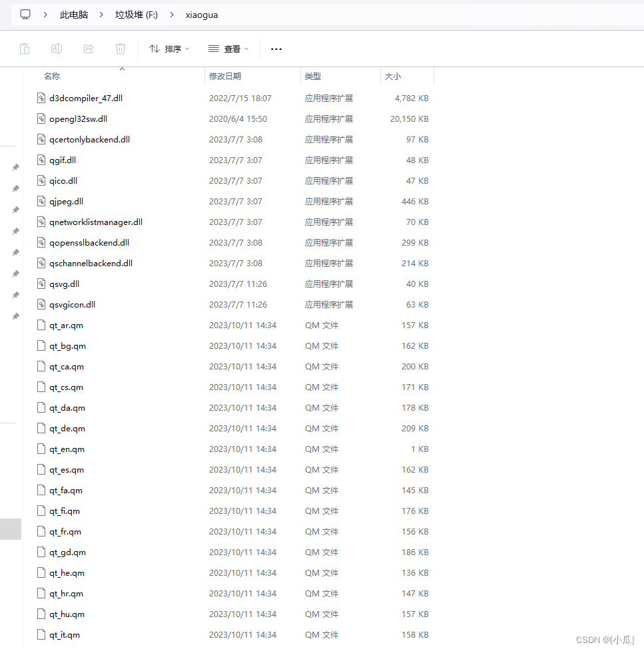Click size 1 KB of qt_en.qm
This screenshot has width=644, height=651.
(x=420, y=449)
